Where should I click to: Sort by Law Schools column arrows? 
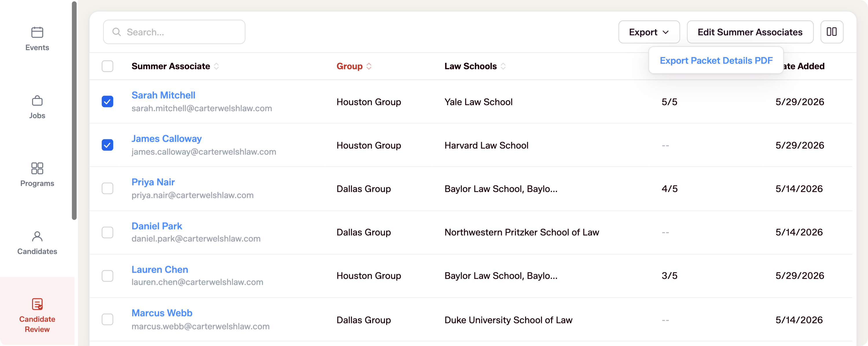pos(503,66)
